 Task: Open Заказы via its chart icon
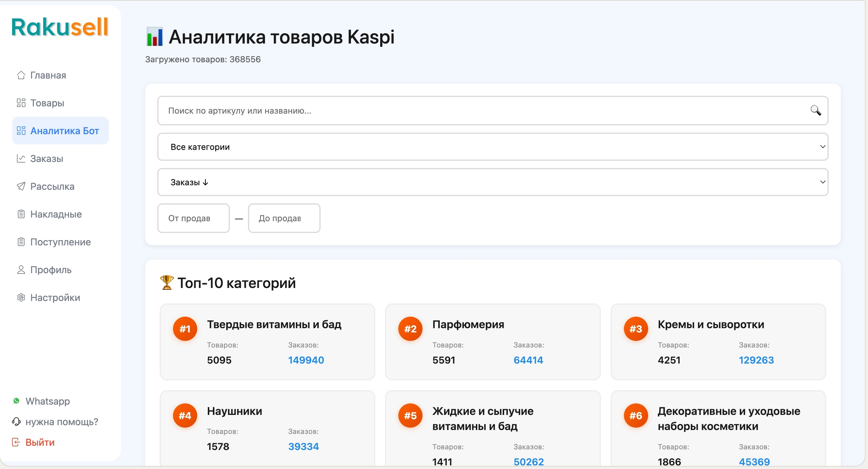[21, 158]
